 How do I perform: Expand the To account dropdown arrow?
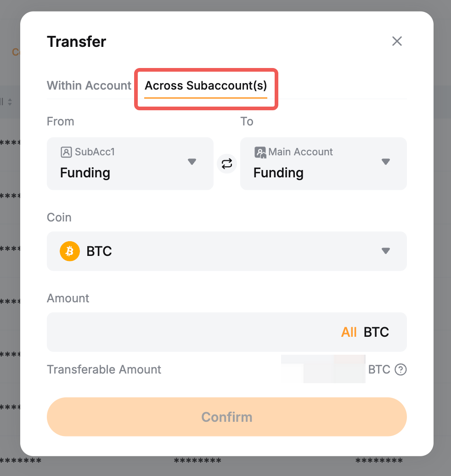pyautogui.click(x=386, y=162)
